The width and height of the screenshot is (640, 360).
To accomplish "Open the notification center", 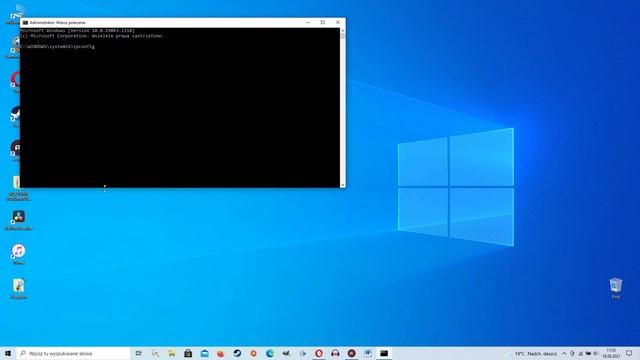I will 629,353.
